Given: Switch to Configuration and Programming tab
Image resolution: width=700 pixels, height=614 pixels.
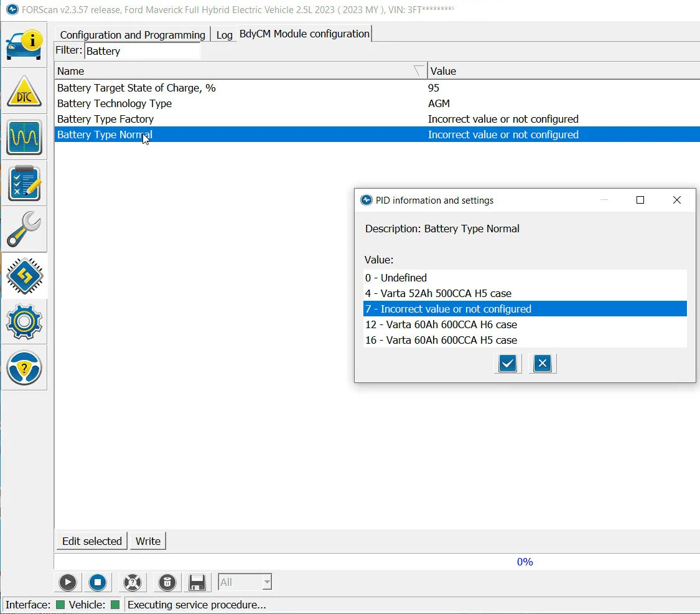Looking at the screenshot, I should 133,35.
